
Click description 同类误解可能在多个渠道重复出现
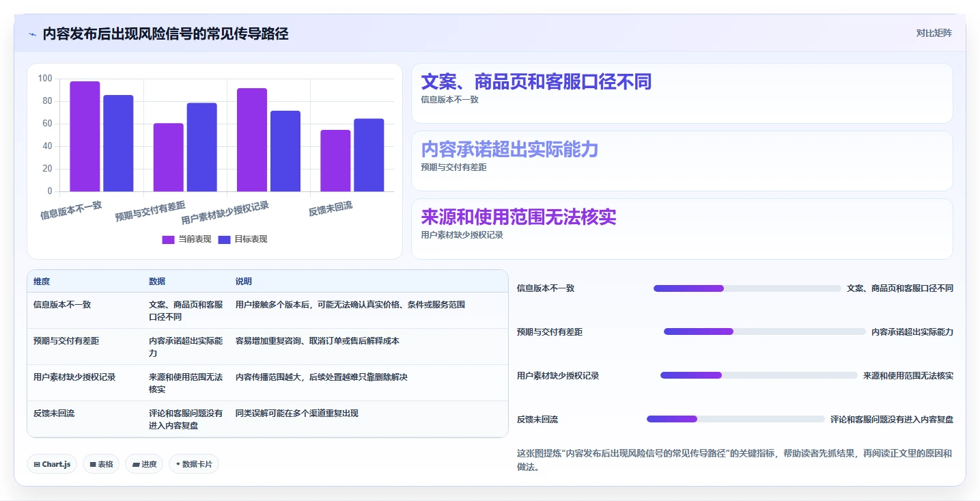click(297, 414)
